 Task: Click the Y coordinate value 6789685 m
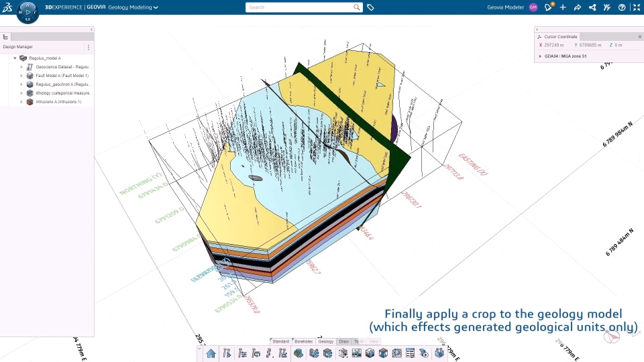point(590,45)
